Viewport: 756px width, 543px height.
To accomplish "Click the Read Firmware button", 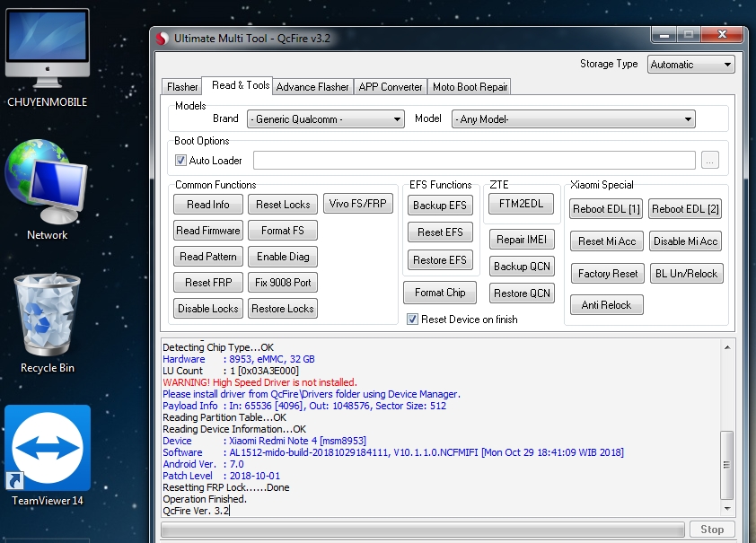I will tap(207, 231).
